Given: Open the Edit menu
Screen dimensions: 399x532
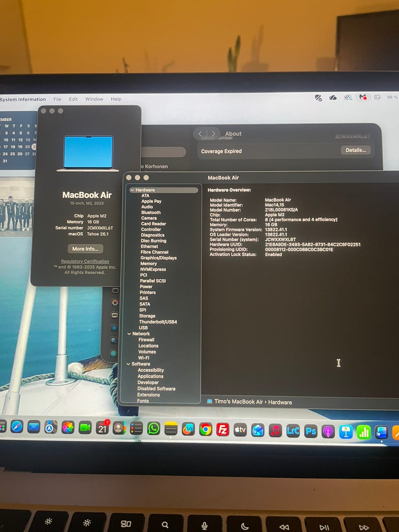Looking at the screenshot, I should (73, 99).
